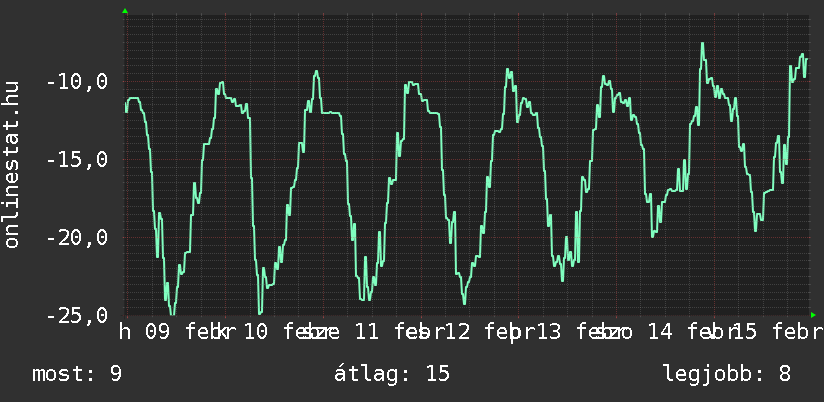Click the 12 date label on x-axis
The height and width of the screenshot is (402, 824).
click(457, 332)
